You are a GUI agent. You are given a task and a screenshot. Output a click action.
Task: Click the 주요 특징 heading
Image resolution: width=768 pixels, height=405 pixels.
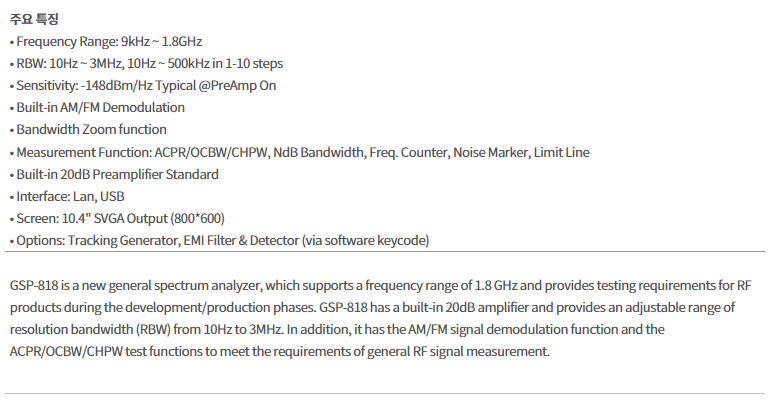pos(34,19)
